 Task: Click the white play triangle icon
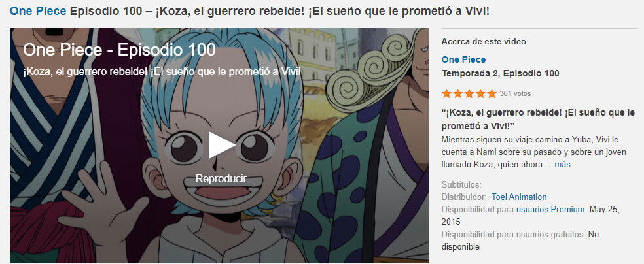click(x=221, y=144)
